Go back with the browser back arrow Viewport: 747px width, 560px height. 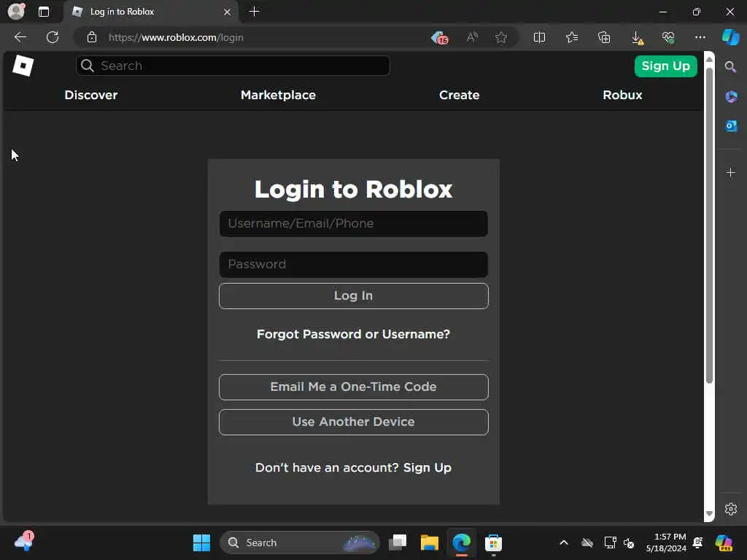20,37
